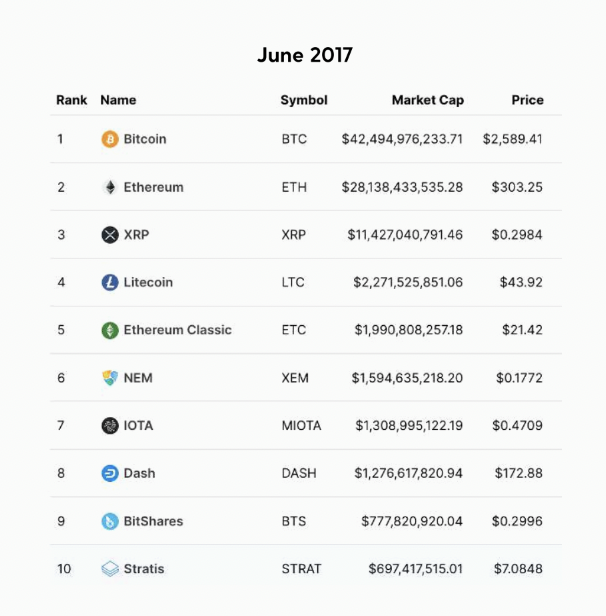Click the Ethereum diamond logo icon

coord(110,187)
